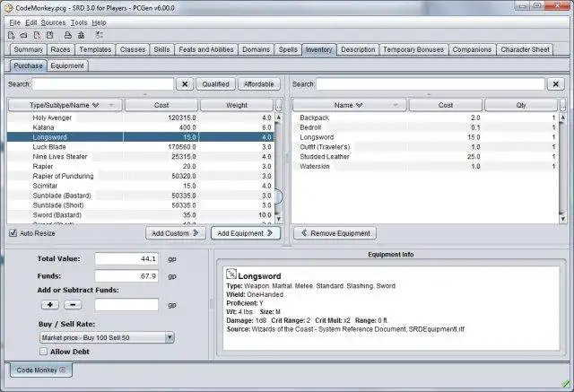The height and width of the screenshot is (392, 574).
Task: Click the Export toolbar icon
Action: [81, 35]
